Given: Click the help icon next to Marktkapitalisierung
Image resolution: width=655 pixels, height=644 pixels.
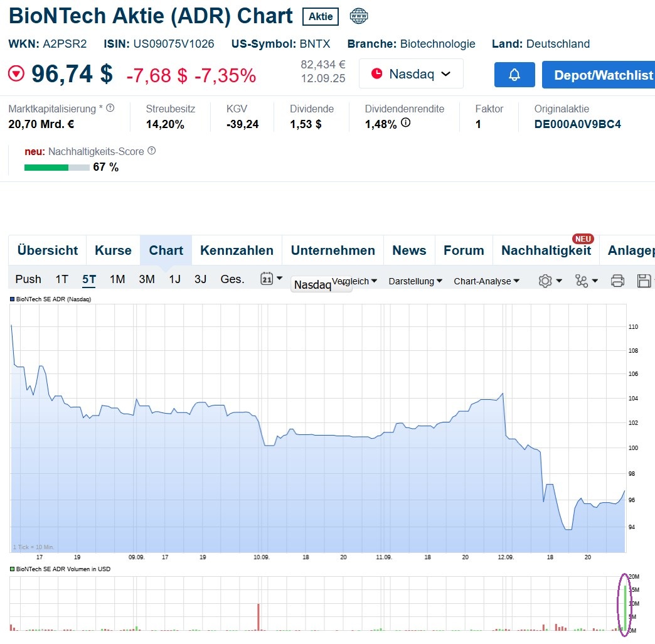Looking at the screenshot, I should pos(110,108).
